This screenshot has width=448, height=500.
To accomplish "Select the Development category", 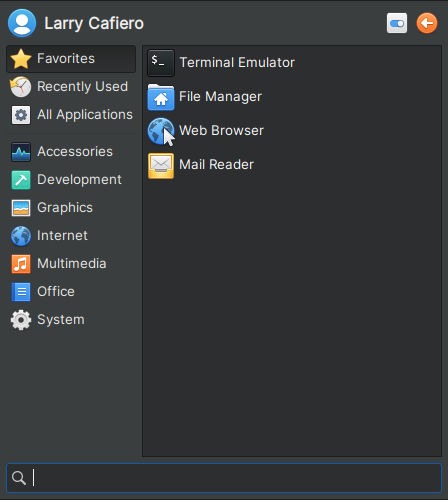I will 71,180.
